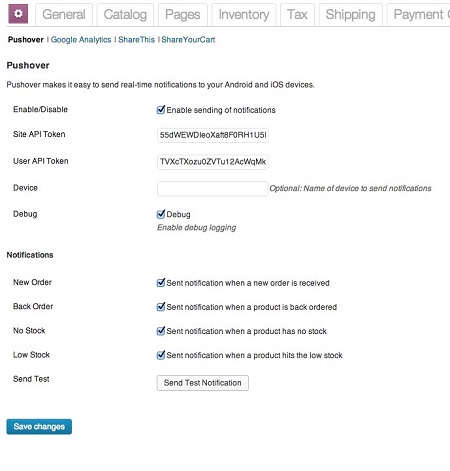The width and height of the screenshot is (450, 471).
Task: Focus the empty Device name field
Action: tap(213, 189)
